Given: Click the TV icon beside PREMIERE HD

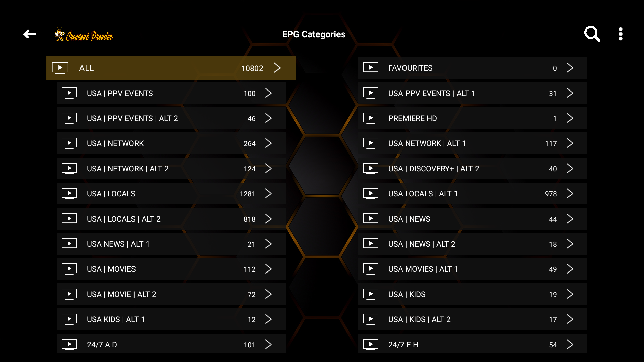Looking at the screenshot, I should click(371, 118).
